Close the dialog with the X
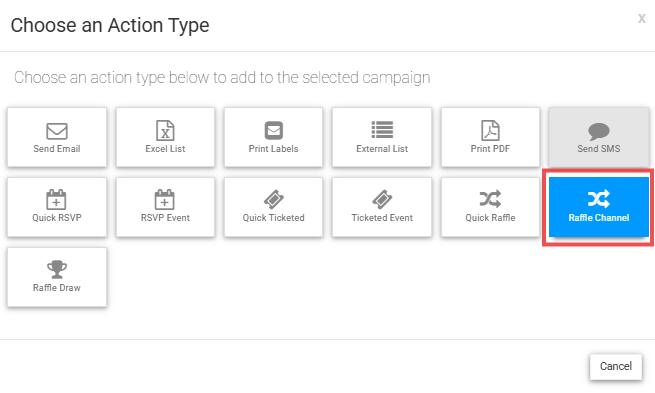The image size is (655, 393). click(642, 18)
